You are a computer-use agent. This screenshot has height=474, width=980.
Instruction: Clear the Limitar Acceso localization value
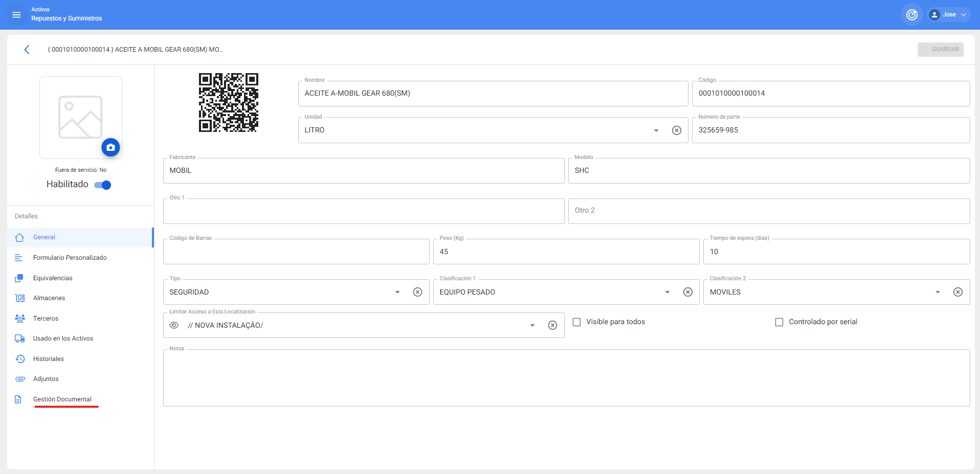(x=552, y=325)
